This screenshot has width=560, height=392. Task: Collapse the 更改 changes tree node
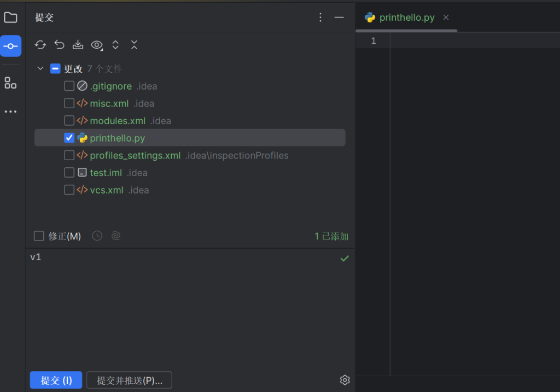click(40, 69)
